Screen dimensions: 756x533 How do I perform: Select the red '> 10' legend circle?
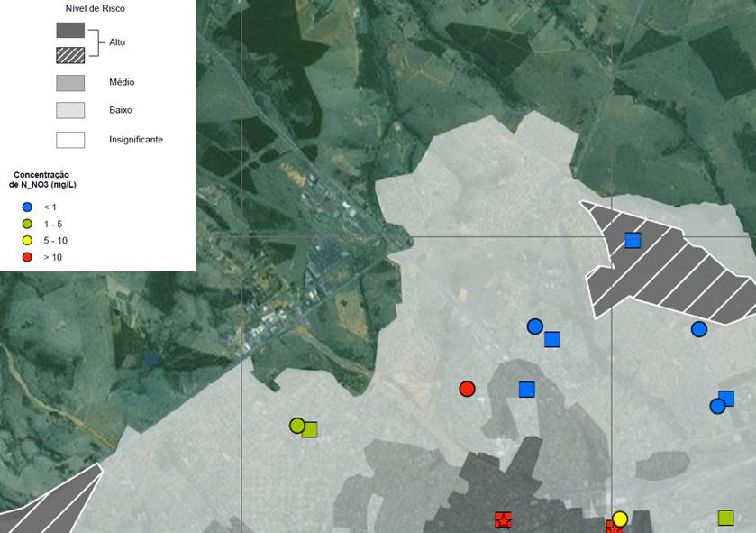click(x=27, y=257)
